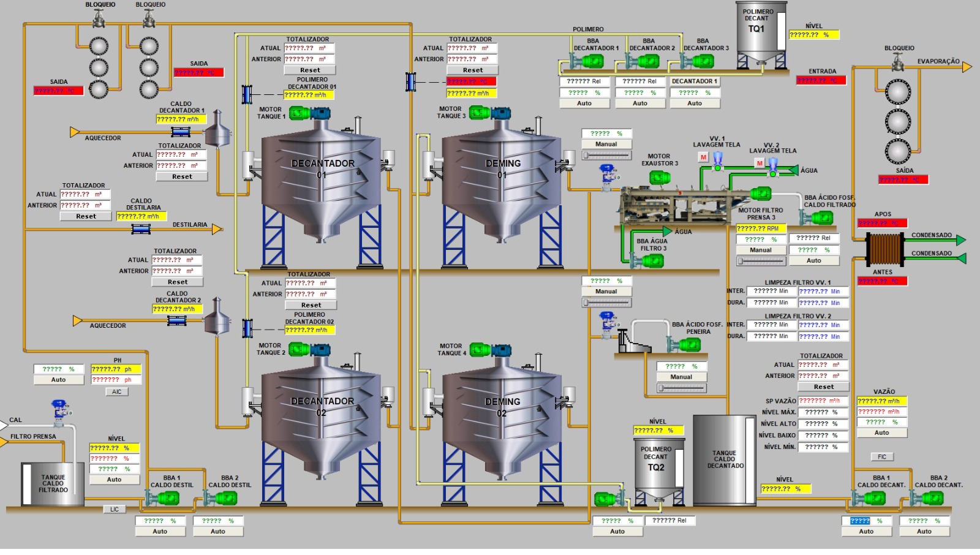This screenshot has width=980, height=555.
Task: Click the Motor Tanque 4 green motor
Action: tap(480, 350)
